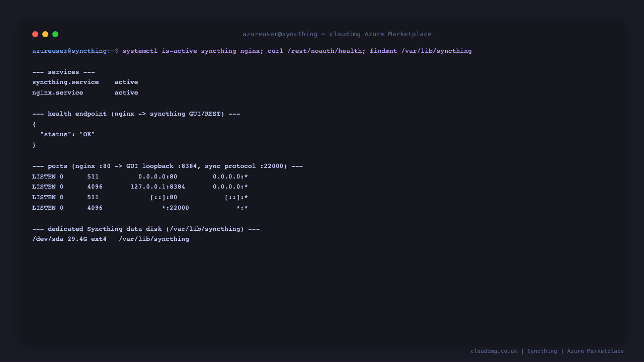Click '511' backlog in the 0.0.0.0:80 row
The image size is (644, 362).
pyautogui.click(x=93, y=176)
